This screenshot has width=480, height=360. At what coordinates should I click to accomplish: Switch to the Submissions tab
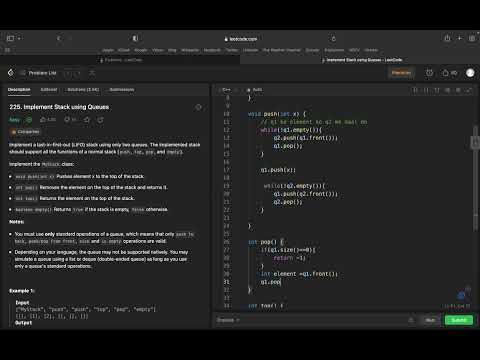click(x=122, y=90)
